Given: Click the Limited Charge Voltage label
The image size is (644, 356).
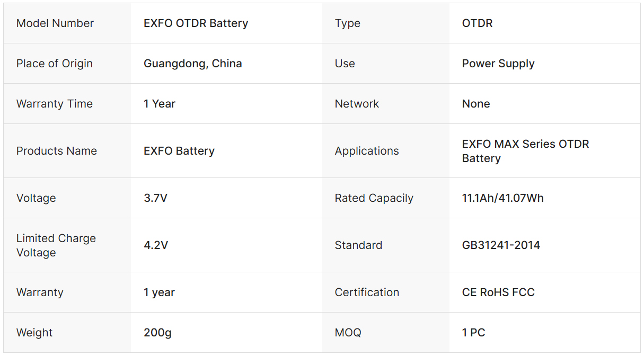Looking at the screenshot, I should click(x=56, y=245).
